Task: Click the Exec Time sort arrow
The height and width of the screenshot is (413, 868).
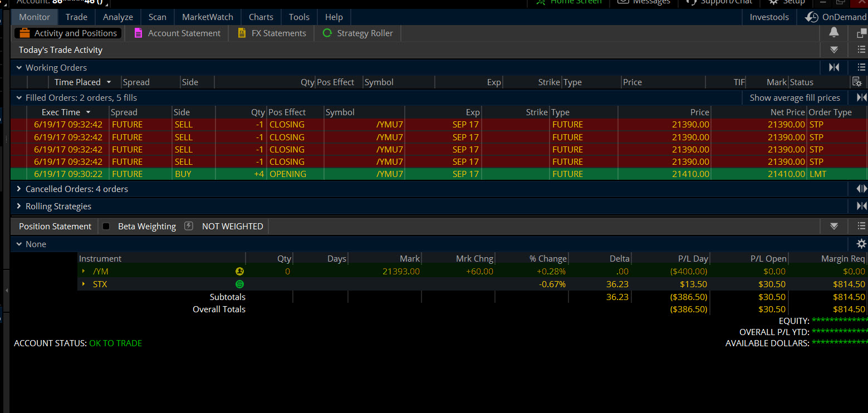Action: pyautogui.click(x=88, y=112)
